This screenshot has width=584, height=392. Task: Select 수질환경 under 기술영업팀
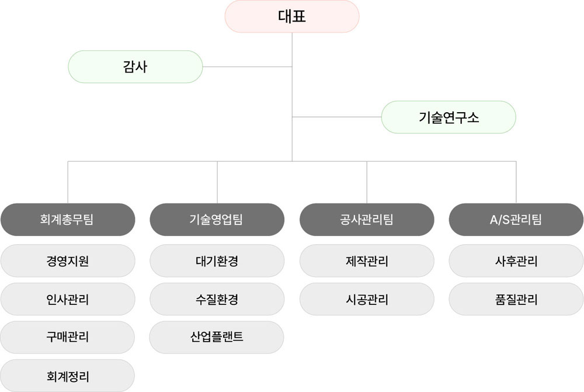coord(217,299)
